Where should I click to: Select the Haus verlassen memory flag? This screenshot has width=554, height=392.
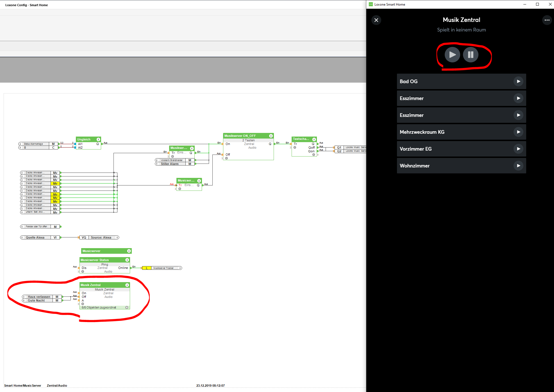pyautogui.click(x=39, y=297)
